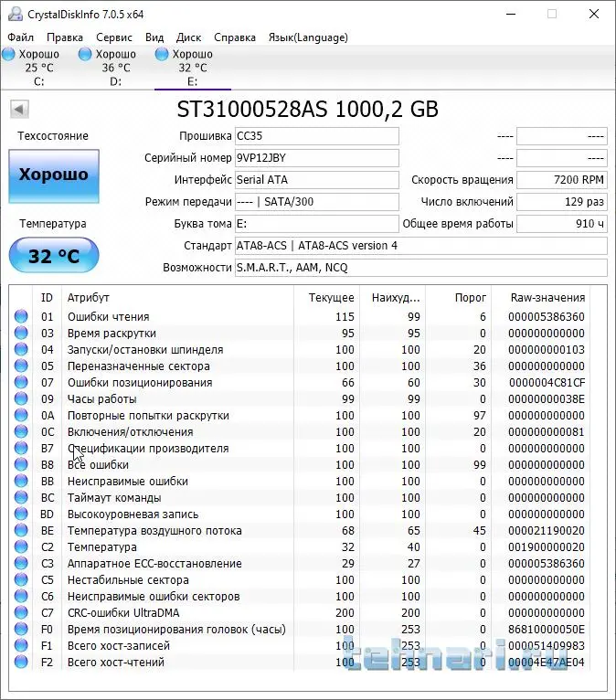Click the Прошивка field showing CC35
This screenshot has width=616, height=700.
[x=317, y=136]
